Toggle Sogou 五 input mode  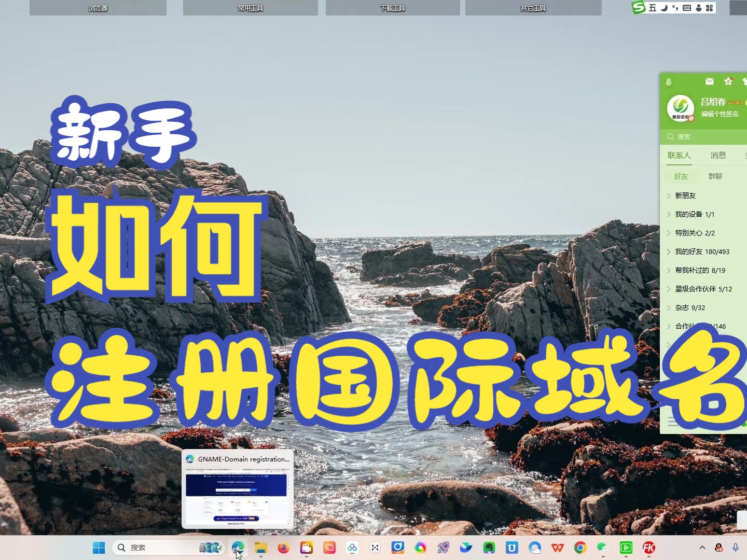[x=653, y=8]
